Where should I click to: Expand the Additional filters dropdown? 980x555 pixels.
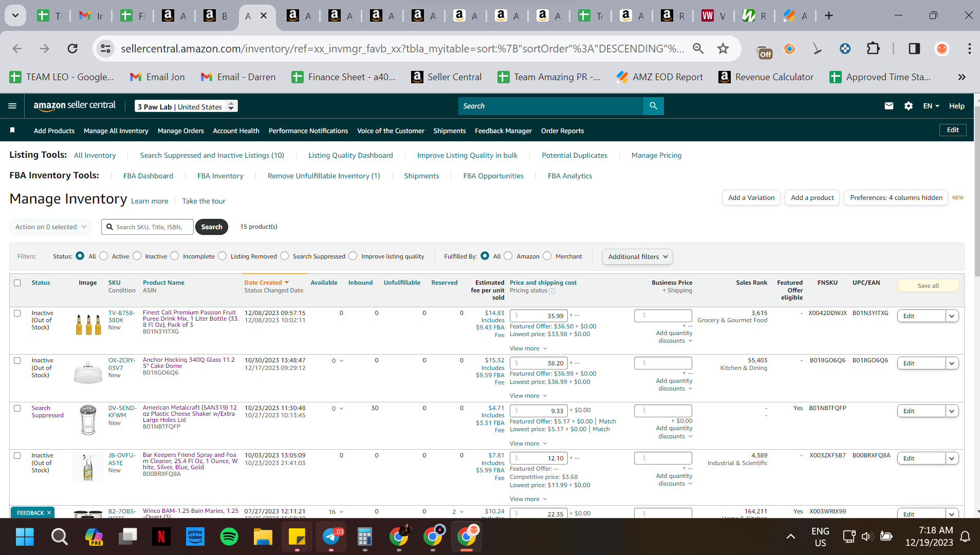point(637,256)
